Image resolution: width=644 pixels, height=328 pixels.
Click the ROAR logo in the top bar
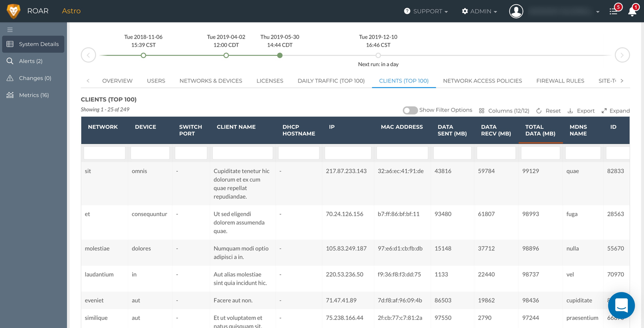(26, 11)
